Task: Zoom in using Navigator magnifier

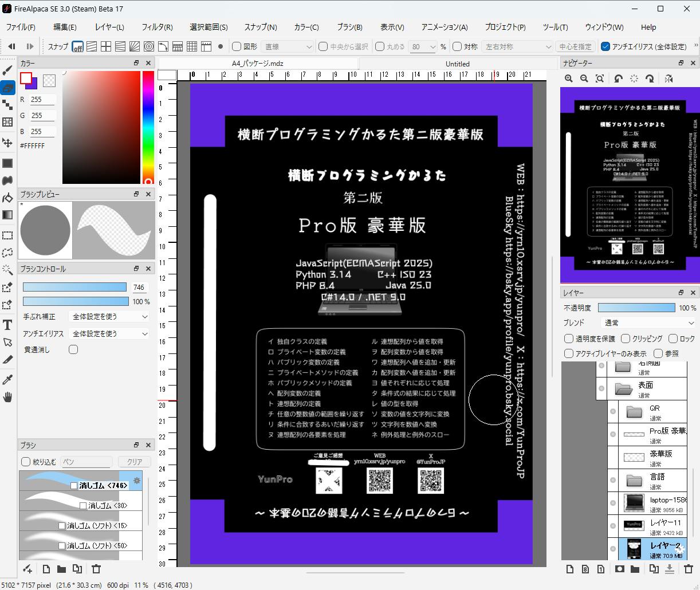Action: [569, 79]
